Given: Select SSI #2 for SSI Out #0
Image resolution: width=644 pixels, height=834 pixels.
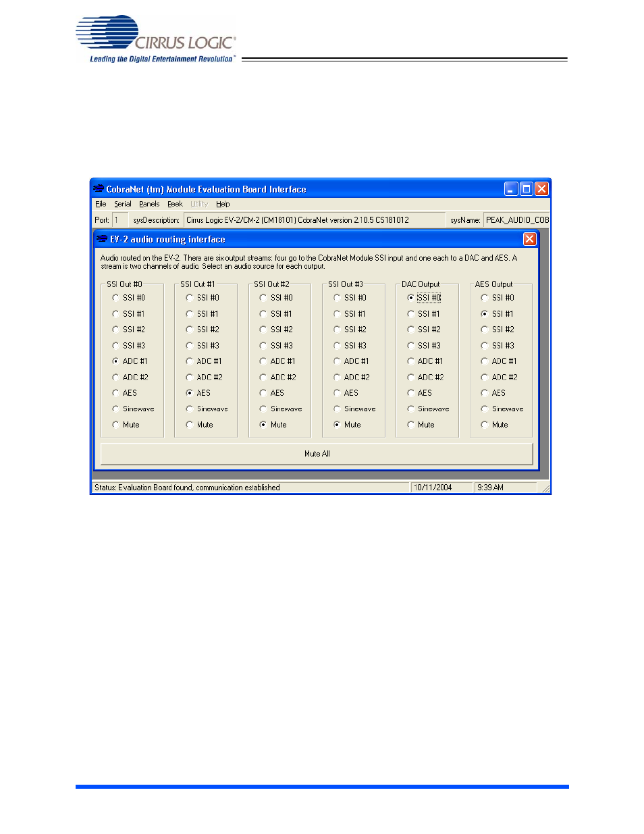Looking at the screenshot, I should [x=129, y=330].
